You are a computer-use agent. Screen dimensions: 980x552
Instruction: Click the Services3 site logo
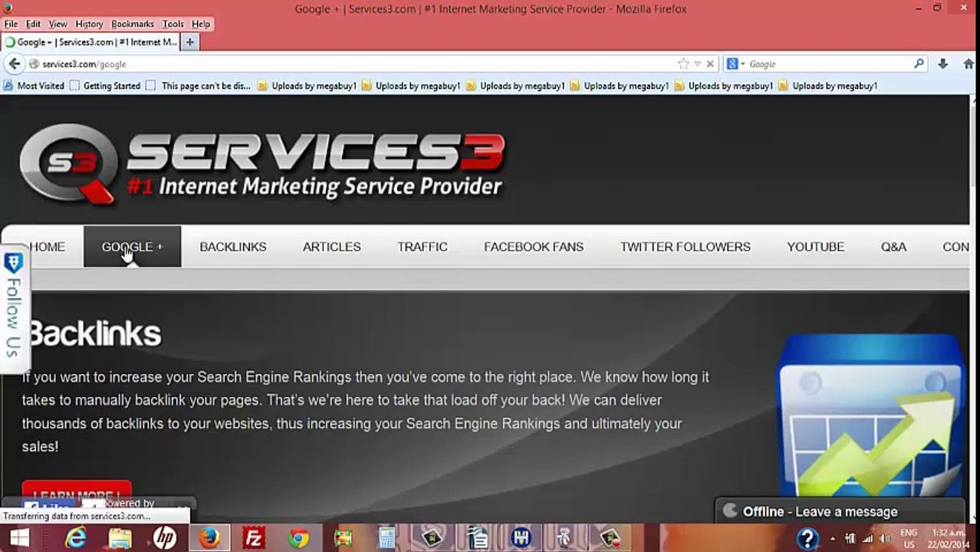click(262, 165)
